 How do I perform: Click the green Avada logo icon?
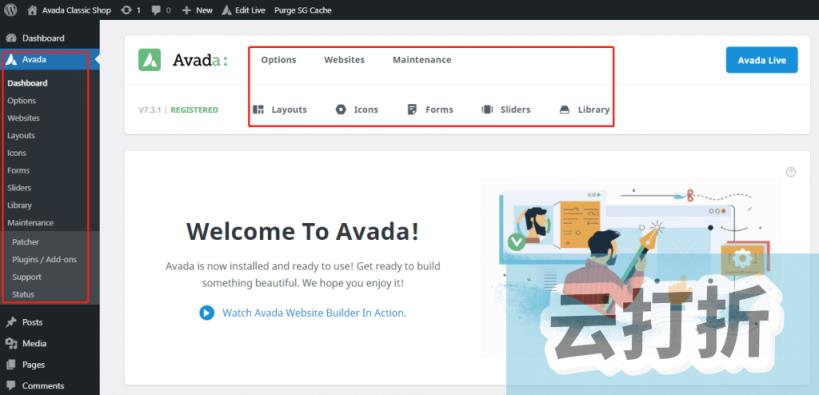[x=149, y=60]
